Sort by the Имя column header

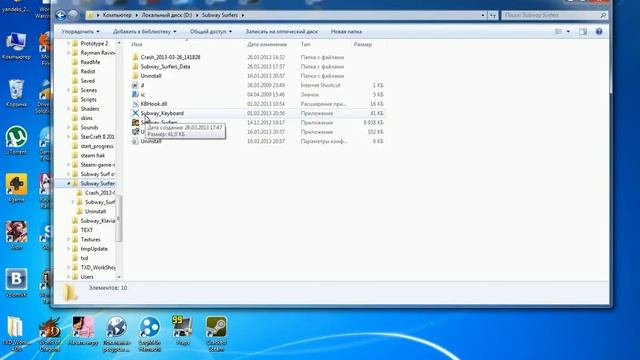[137, 44]
